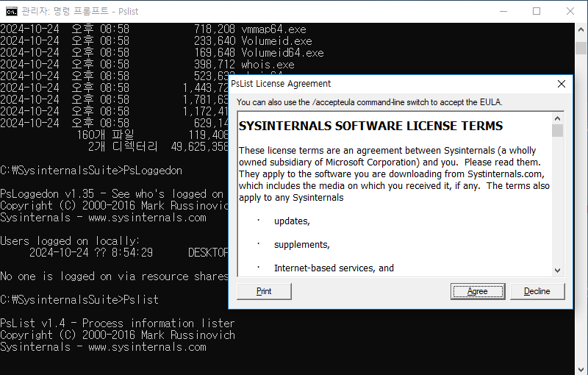Close the PsList License Agreement dialog
This screenshot has width=588, height=375.
562,84
